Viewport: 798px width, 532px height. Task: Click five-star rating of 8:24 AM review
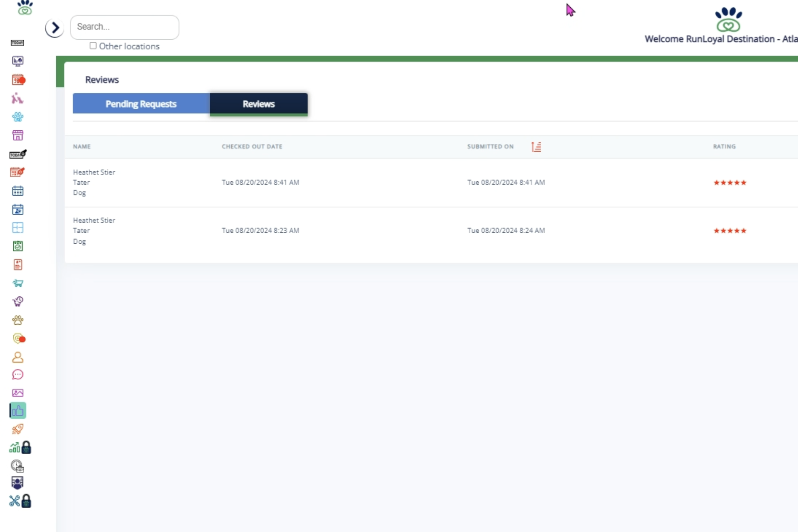coord(730,231)
